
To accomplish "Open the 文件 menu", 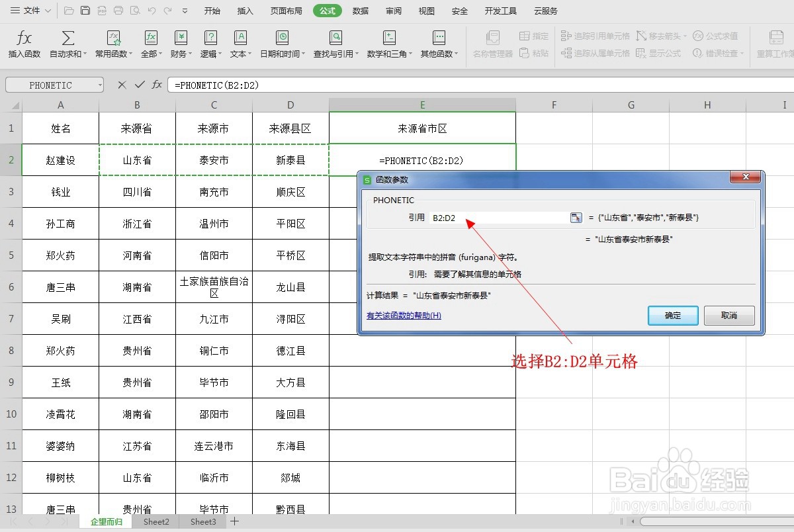I will coord(31,11).
